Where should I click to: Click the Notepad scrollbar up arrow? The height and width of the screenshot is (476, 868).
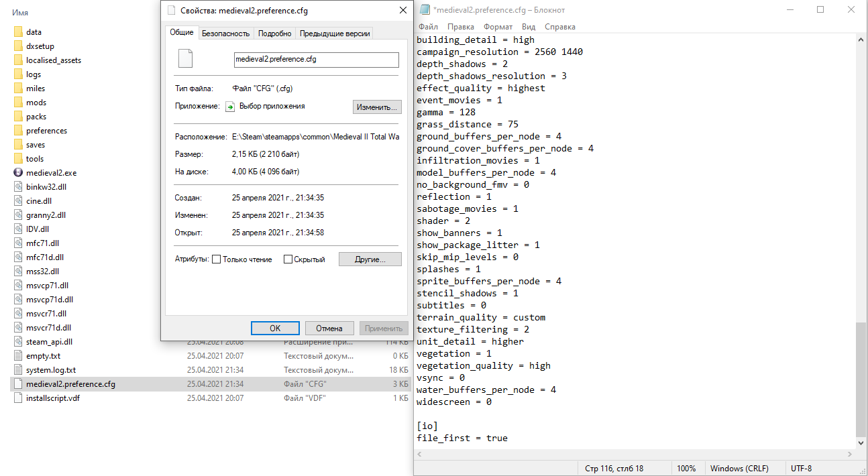pyautogui.click(x=861, y=40)
